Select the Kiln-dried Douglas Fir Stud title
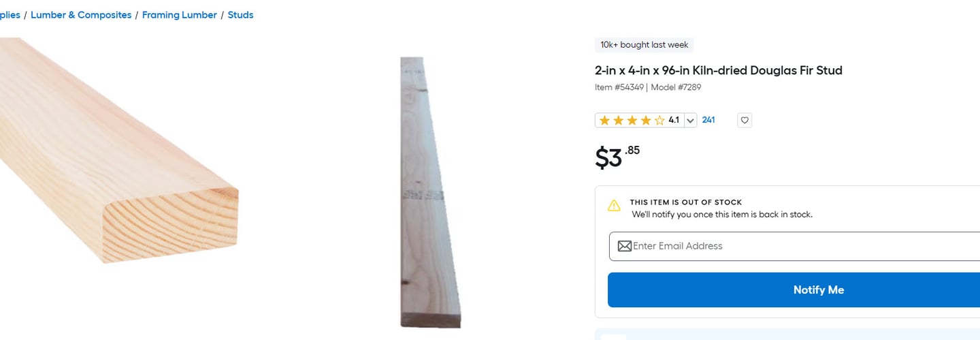This screenshot has width=980, height=340. [719, 70]
